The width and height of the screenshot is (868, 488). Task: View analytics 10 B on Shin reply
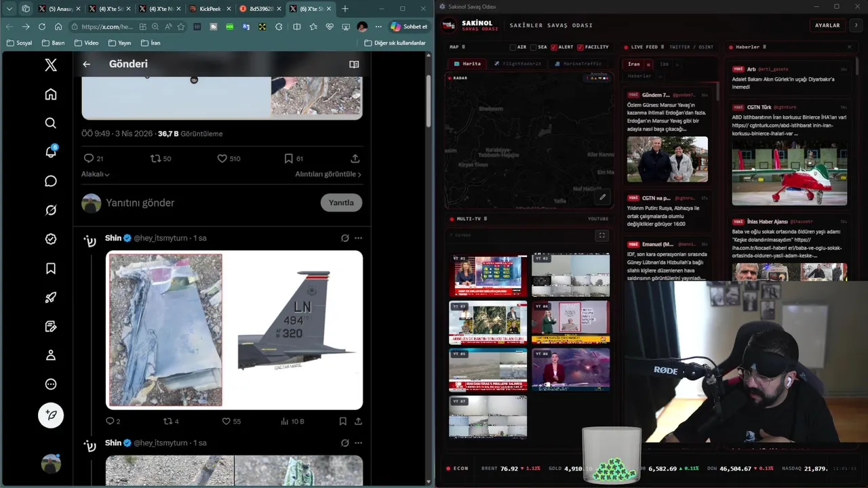(292, 421)
